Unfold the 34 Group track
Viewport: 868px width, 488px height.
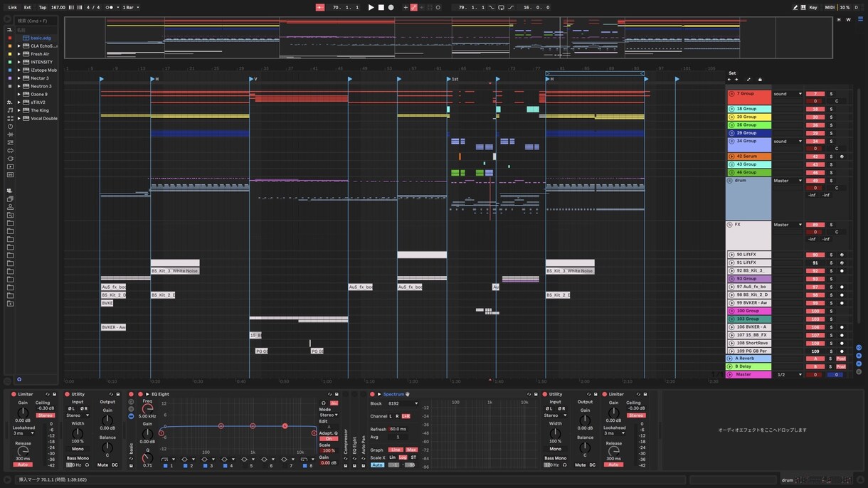pos(731,141)
